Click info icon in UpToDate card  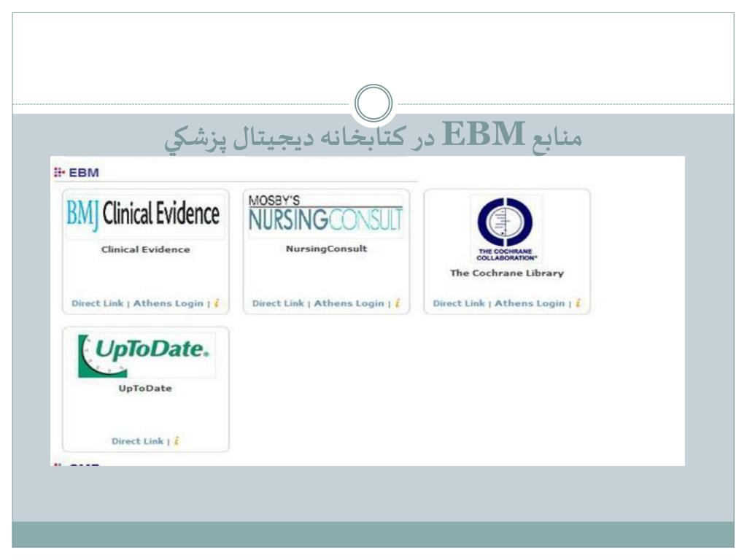click(177, 440)
